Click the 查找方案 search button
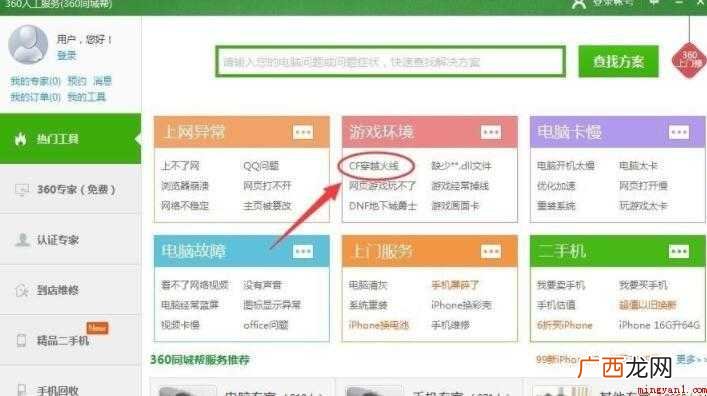The width and height of the screenshot is (707, 396). pyautogui.click(x=618, y=61)
